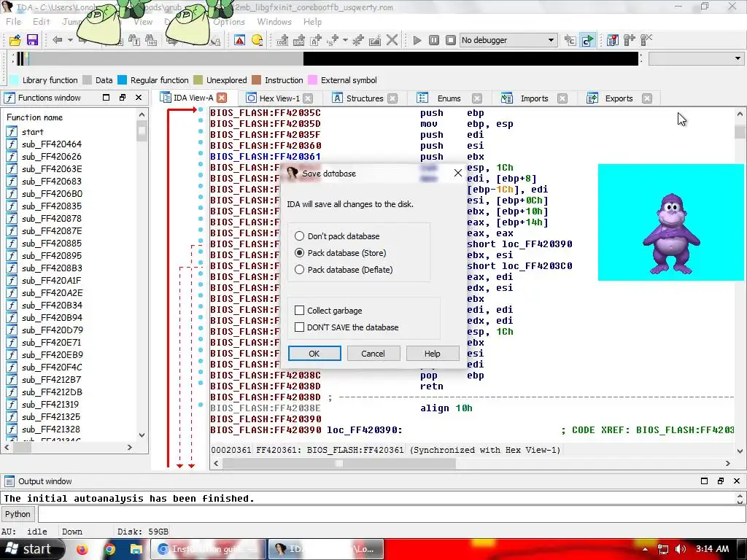The height and width of the screenshot is (560, 747).
Task: Close the Save database dialog
Action: [458, 173]
